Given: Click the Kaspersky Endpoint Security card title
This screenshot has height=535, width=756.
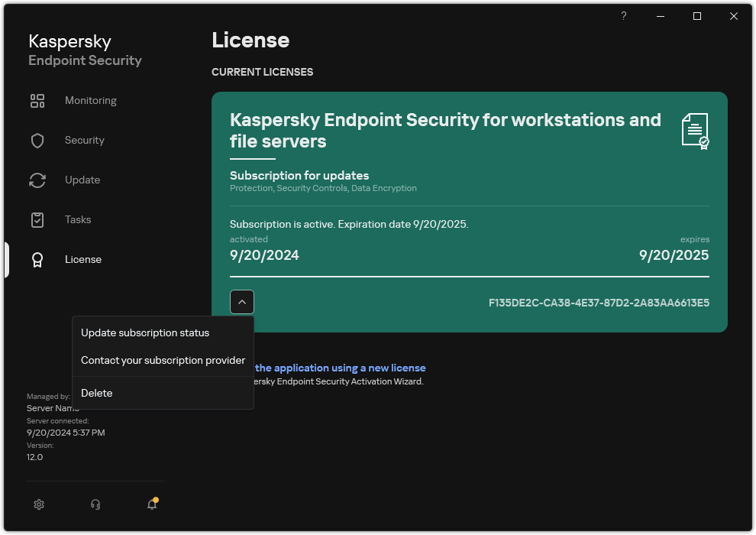Looking at the screenshot, I should click(x=445, y=131).
